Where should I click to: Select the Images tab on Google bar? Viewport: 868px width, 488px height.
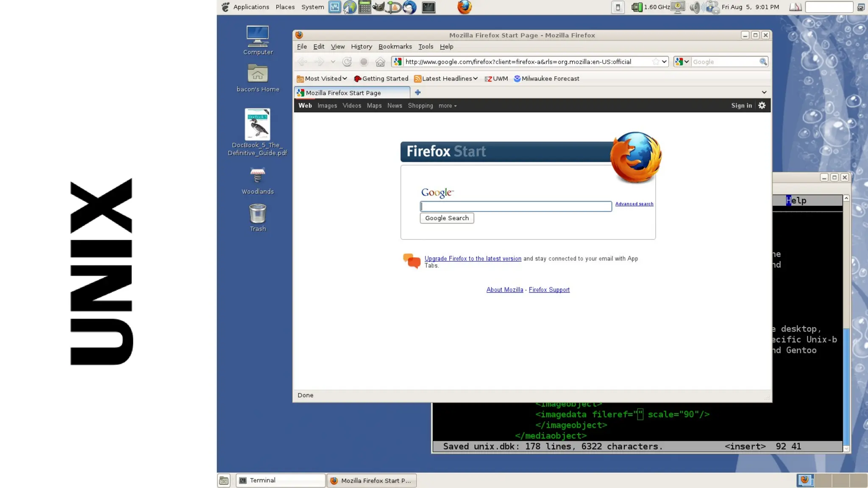327,105
